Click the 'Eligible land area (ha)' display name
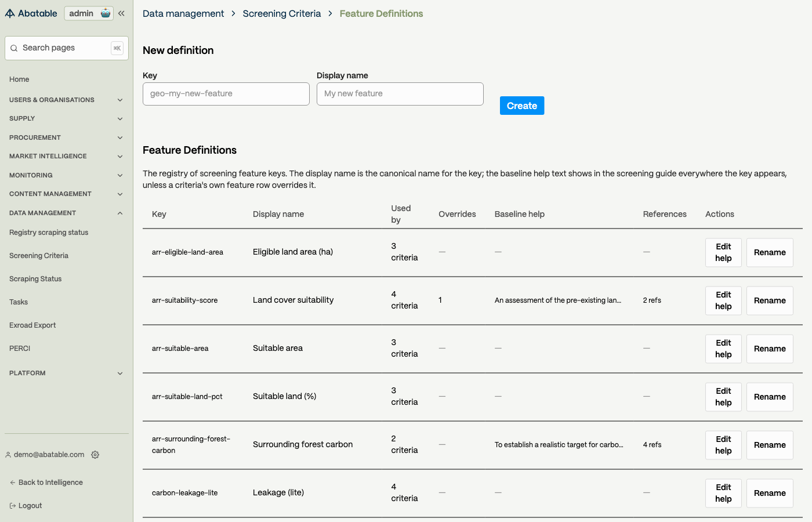Image resolution: width=812 pixels, height=522 pixels. (x=293, y=252)
